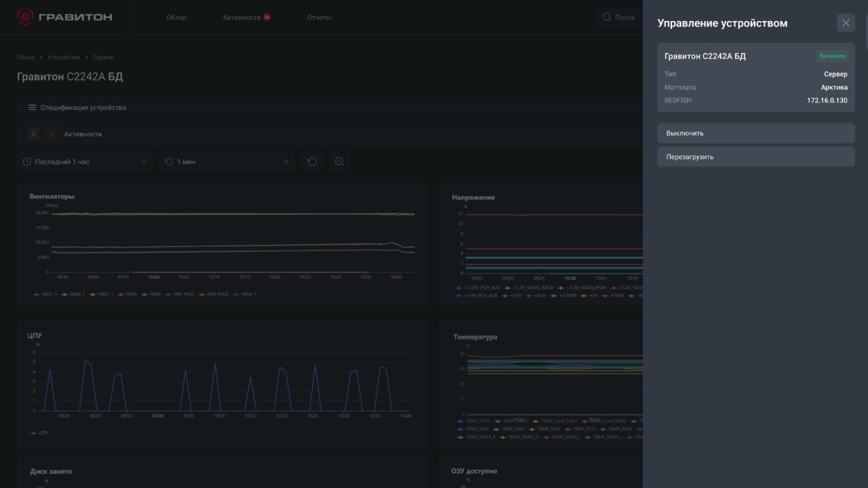This screenshot has height=488, width=868.
Task: Click the Вентиляторы chart title
Action: click(52, 196)
